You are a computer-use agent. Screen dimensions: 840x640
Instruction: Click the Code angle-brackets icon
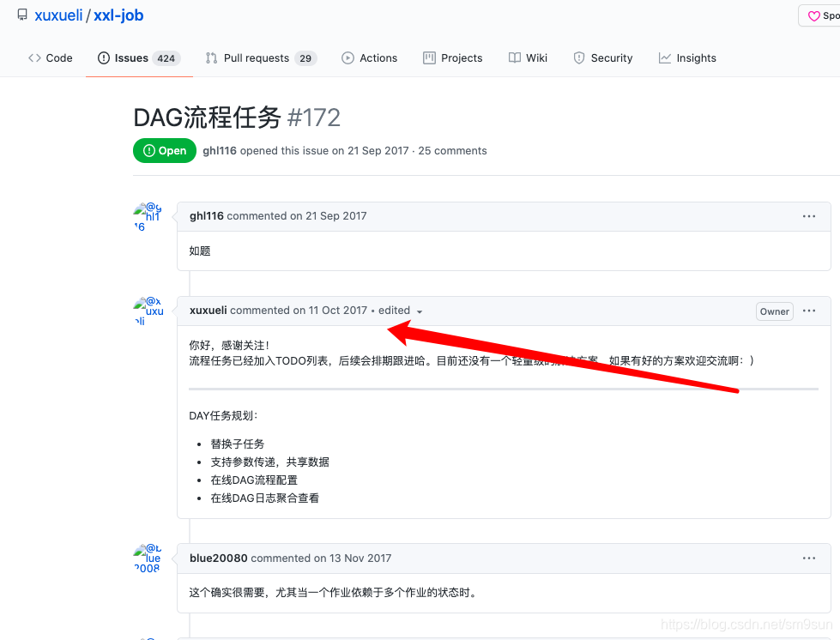(34, 57)
